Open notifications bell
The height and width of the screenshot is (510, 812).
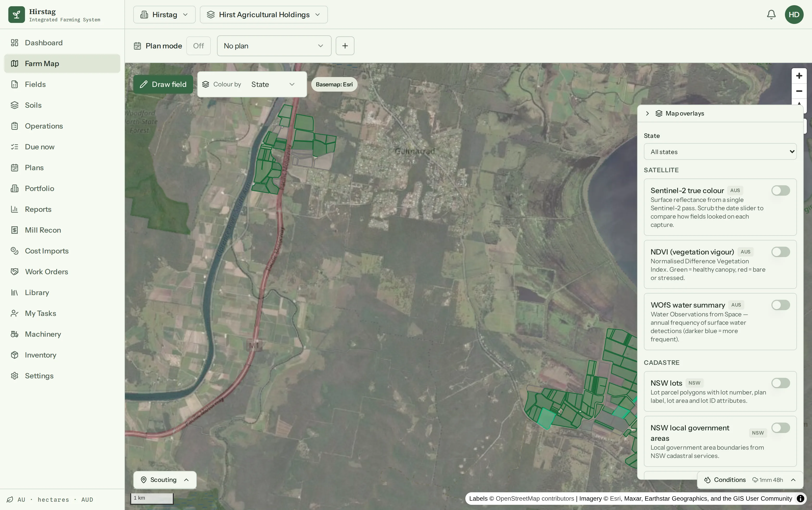771,15
